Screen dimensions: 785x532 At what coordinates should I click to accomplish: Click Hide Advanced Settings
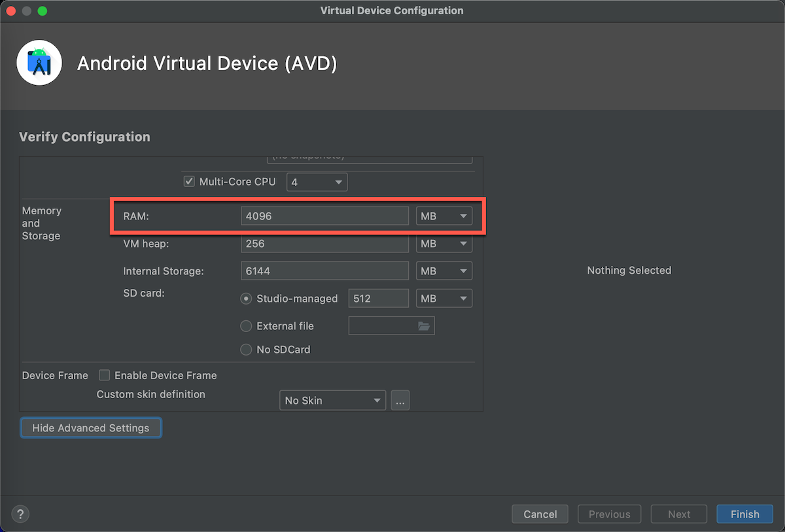pos(90,427)
